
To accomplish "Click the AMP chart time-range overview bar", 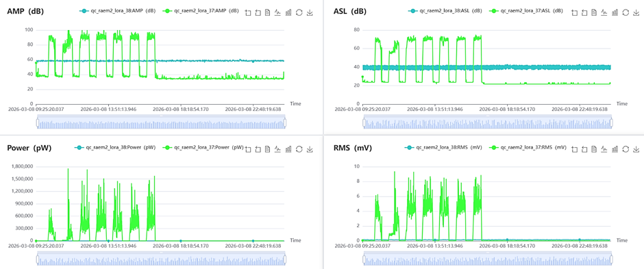I will (x=161, y=123).
